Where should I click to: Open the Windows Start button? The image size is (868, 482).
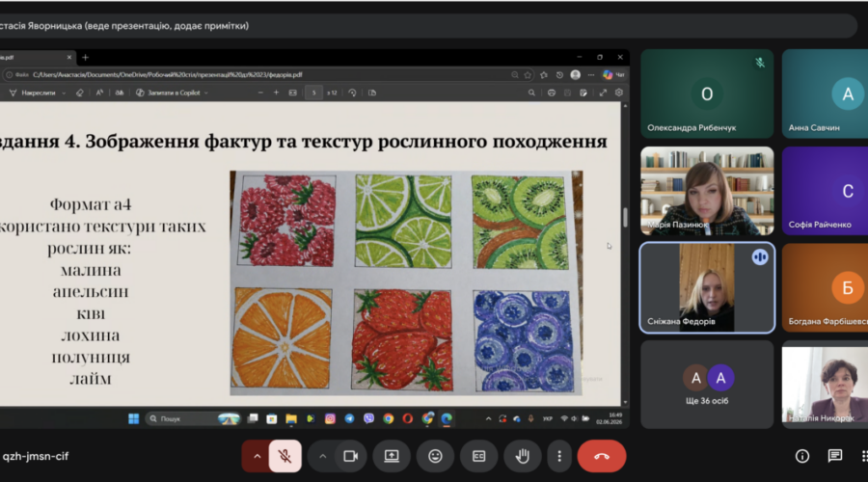pyautogui.click(x=133, y=419)
